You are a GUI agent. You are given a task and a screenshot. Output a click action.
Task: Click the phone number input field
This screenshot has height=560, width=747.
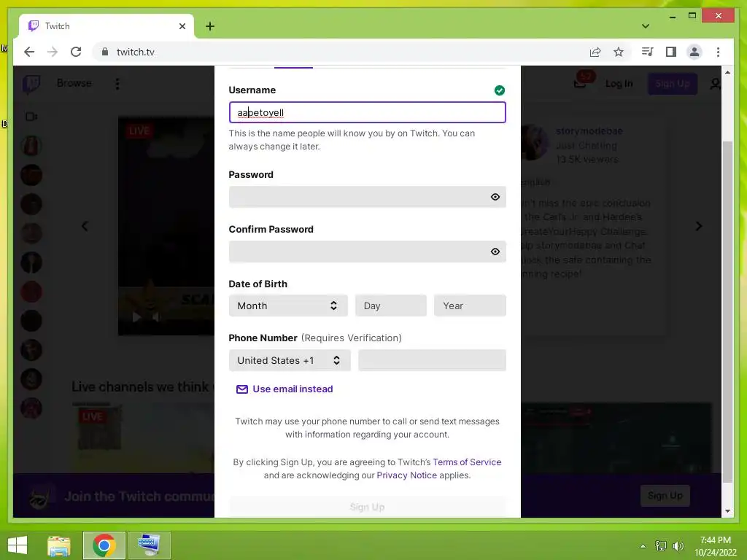(432, 360)
